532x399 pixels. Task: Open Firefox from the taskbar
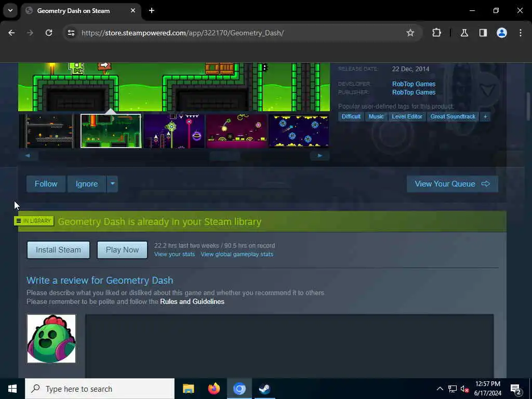[x=214, y=389]
